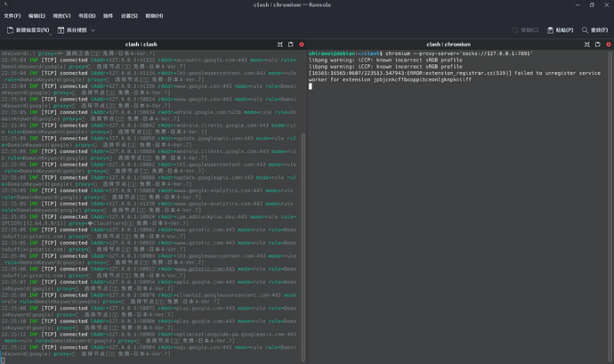Click IPCIDR(172.64.0.0/13) rule text
Viewport: 614px width, 364px height.
[34, 223]
